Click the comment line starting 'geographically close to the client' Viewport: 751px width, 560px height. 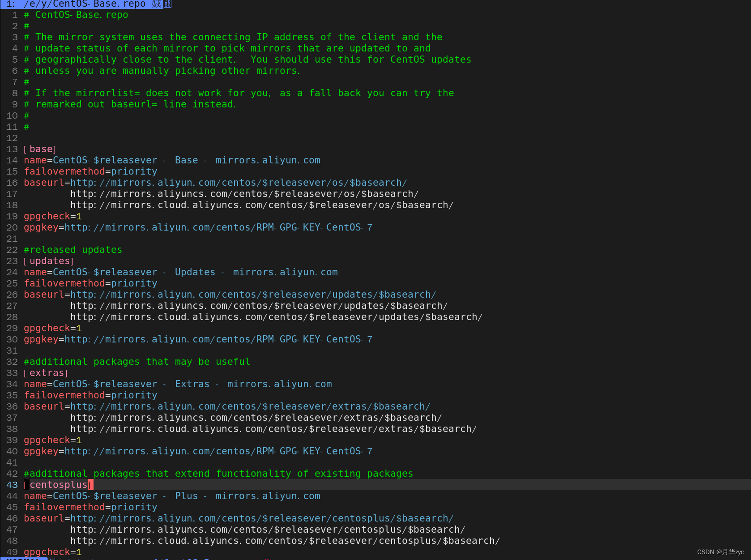[x=247, y=60]
